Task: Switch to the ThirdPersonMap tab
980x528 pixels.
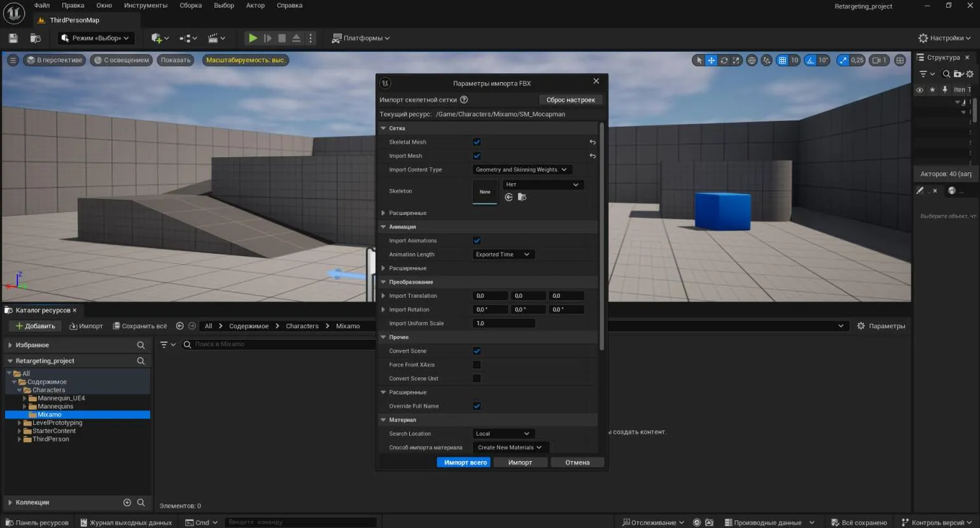Action: pyautogui.click(x=74, y=20)
